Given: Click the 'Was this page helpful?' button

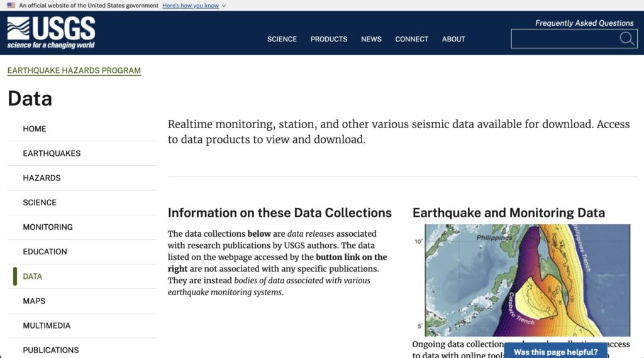Looking at the screenshot, I should pyautogui.click(x=555, y=352).
